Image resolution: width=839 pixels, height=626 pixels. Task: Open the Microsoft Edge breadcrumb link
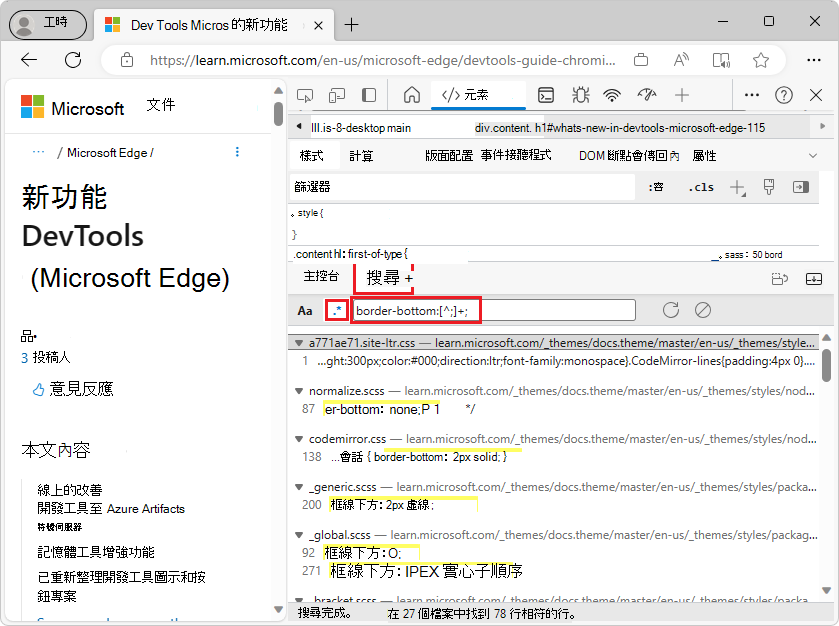pos(107,153)
